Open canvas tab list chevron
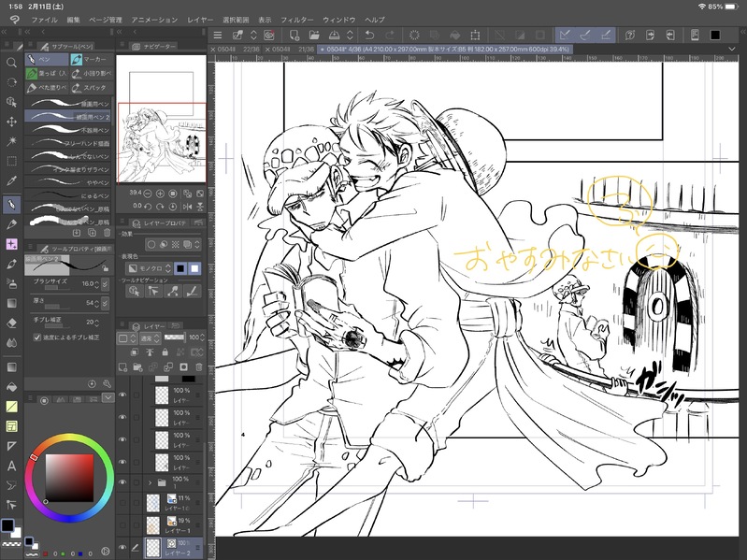The height and width of the screenshot is (560, 747). tap(732, 49)
